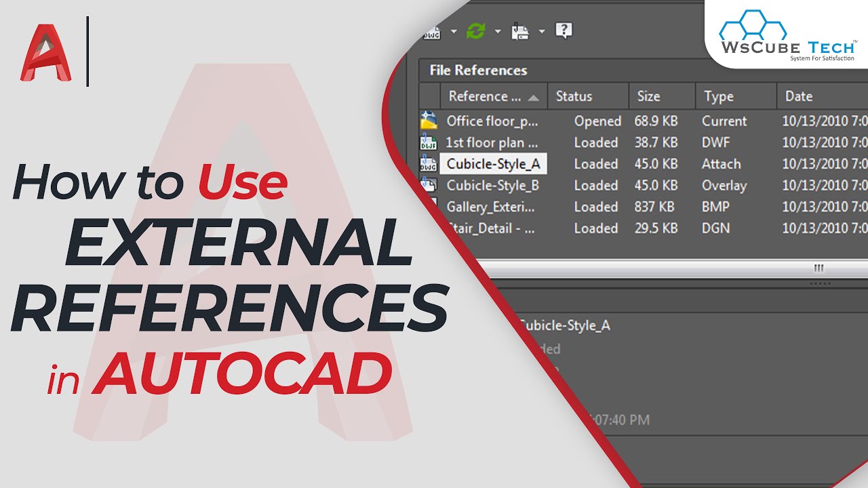868x488 pixels.
Task: Click Loaded status of Cubicle-Style_B
Action: (x=596, y=185)
